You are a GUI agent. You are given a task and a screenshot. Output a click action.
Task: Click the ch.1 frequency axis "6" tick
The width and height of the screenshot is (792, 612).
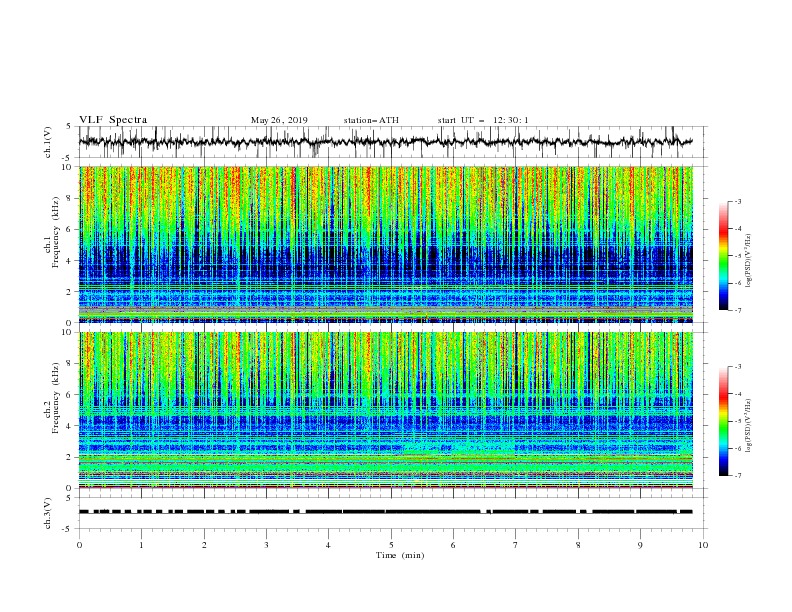70,229
